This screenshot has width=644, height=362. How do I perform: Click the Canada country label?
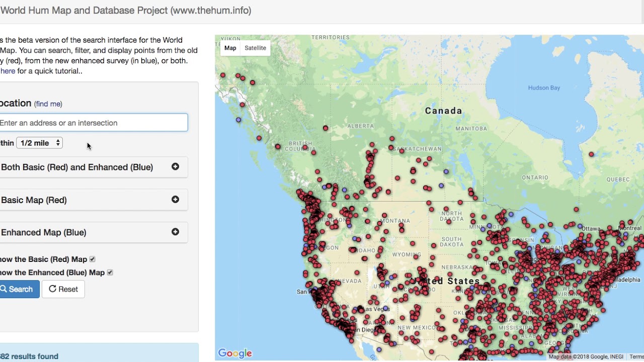pos(443,111)
